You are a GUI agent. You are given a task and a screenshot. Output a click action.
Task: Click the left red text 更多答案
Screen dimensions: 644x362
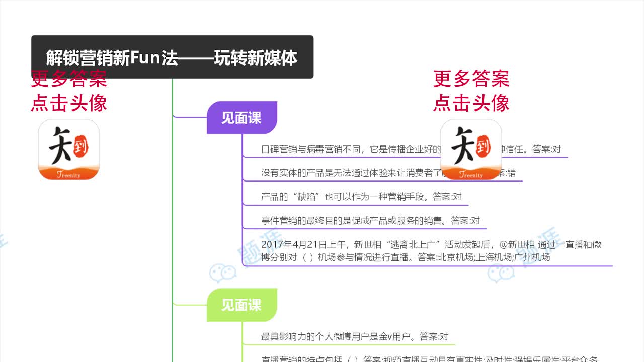pos(69,79)
